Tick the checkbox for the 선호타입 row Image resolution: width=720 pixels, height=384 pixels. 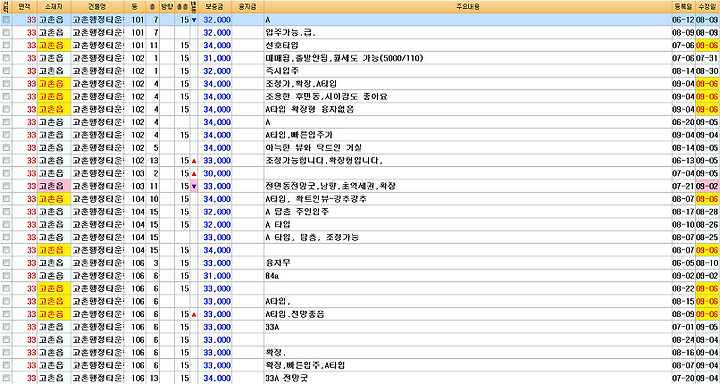click(x=6, y=45)
